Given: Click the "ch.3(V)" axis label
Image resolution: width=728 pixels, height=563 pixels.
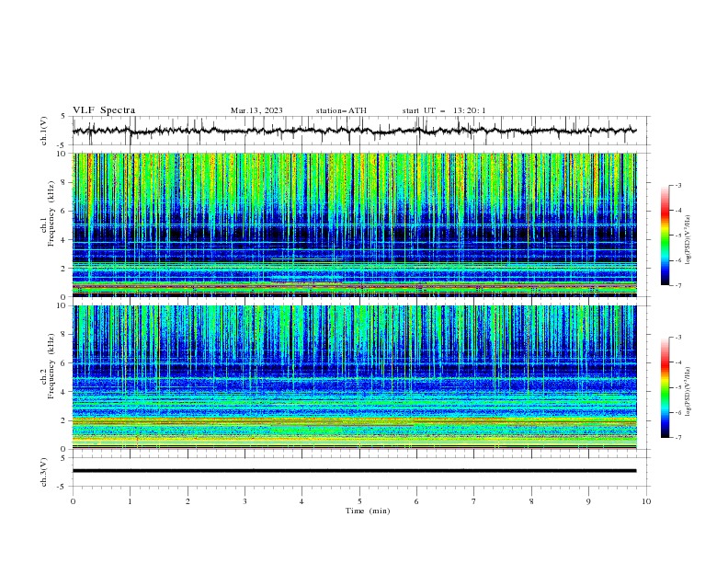Looking at the screenshot, I should click(x=44, y=472).
